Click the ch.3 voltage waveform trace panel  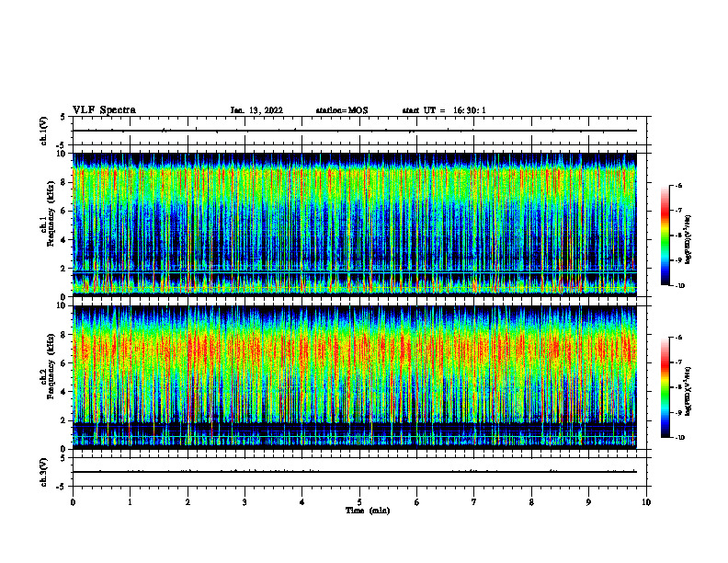pyautogui.click(x=359, y=472)
